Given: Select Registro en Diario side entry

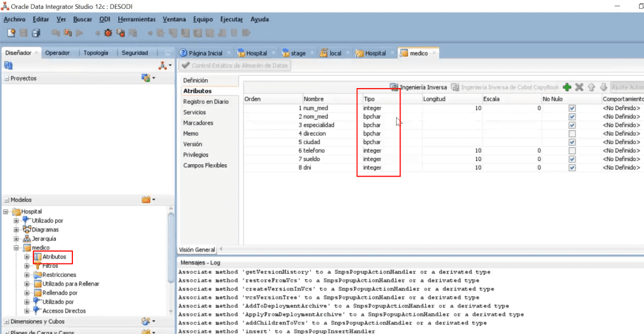Looking at the screenshot, I should click(x=206, y=101).
